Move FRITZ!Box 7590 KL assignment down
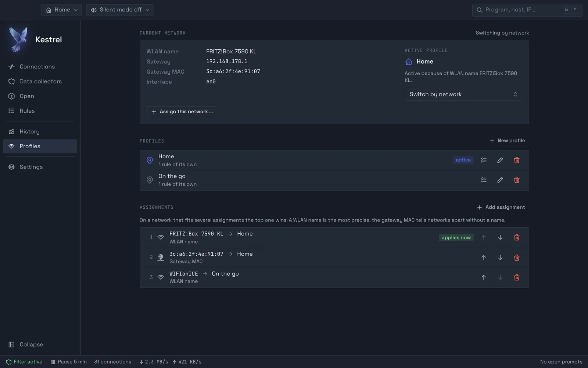 (x=500, y=237)
